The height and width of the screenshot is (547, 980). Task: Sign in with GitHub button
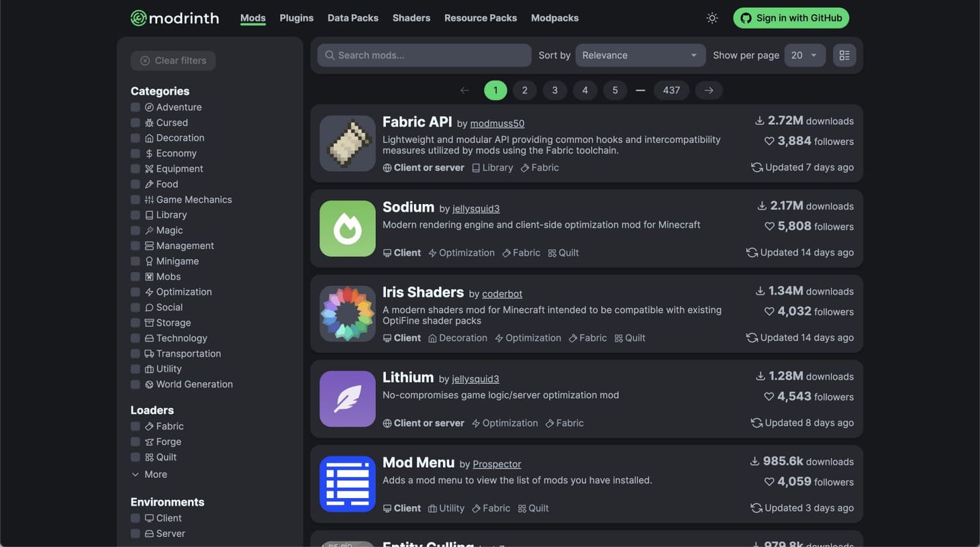(x=791, y=18)
